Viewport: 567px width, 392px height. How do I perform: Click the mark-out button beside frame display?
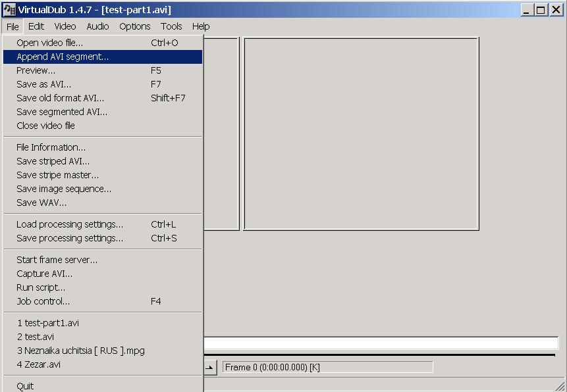[210, 367]
